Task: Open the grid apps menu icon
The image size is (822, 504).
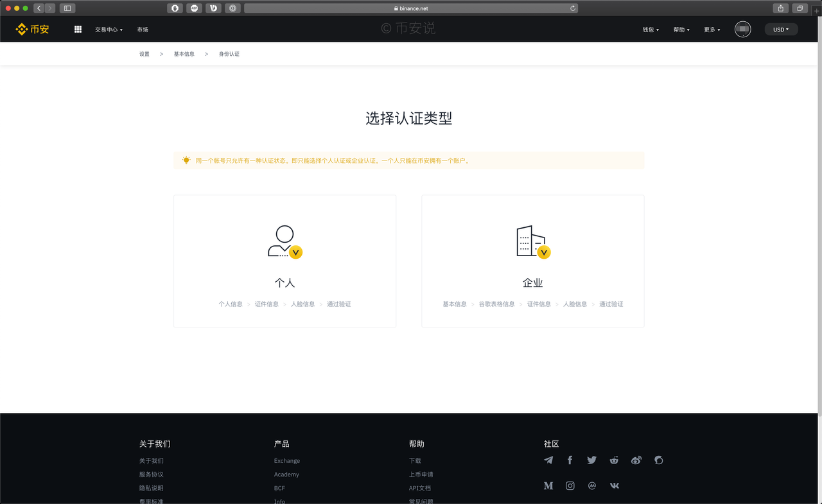Action: [x=78, y=30]
